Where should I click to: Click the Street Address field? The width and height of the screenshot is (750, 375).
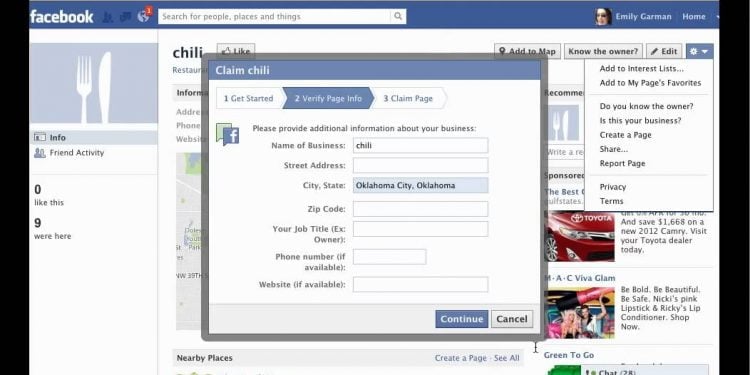coord(420,165)
